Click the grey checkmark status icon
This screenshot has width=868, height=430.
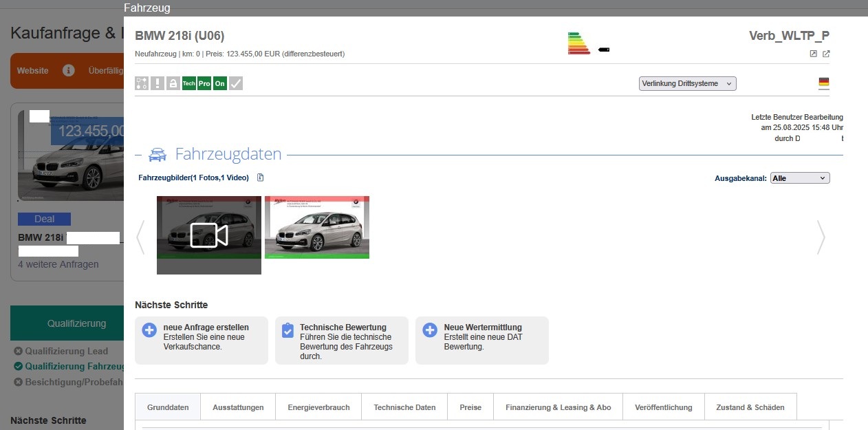[x=236, y=83]
